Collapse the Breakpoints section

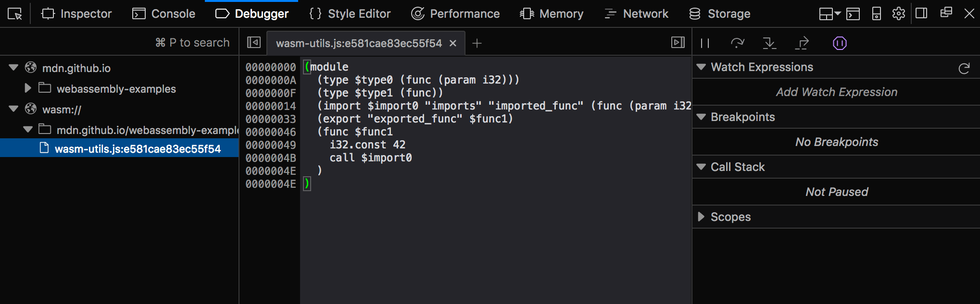click(701, 117)
